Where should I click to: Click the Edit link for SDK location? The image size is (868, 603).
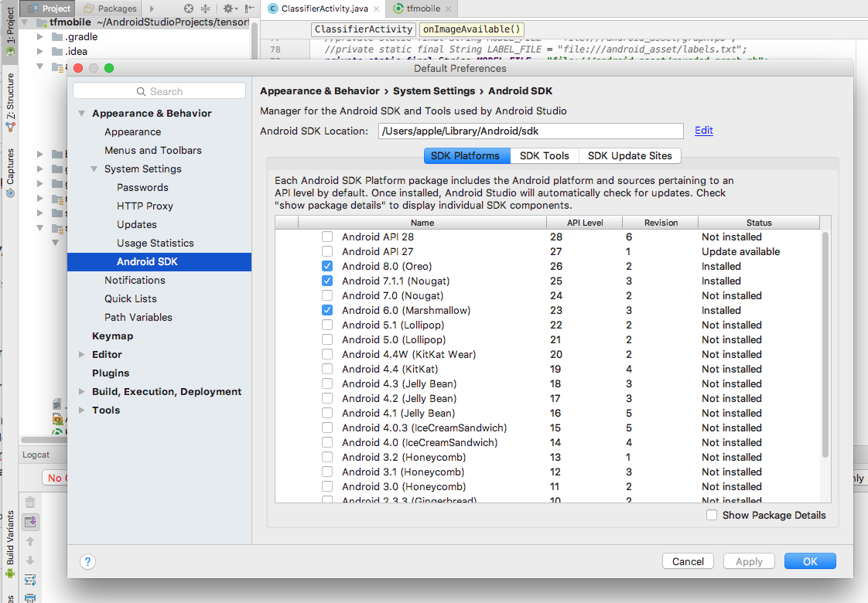(x=703, y=131)
